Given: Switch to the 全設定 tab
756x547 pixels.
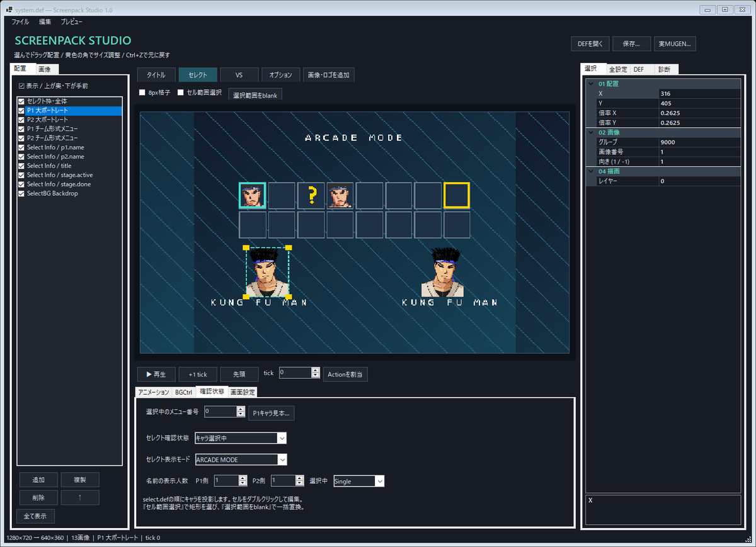Looking at the screenshot, I should click(618, 69).
